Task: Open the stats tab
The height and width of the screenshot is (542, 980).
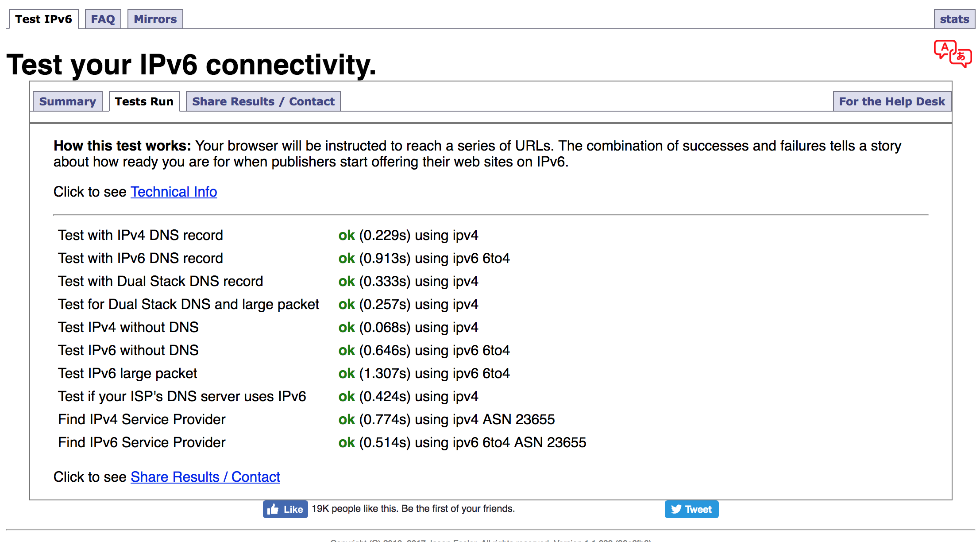Action: tap(954, 19)
